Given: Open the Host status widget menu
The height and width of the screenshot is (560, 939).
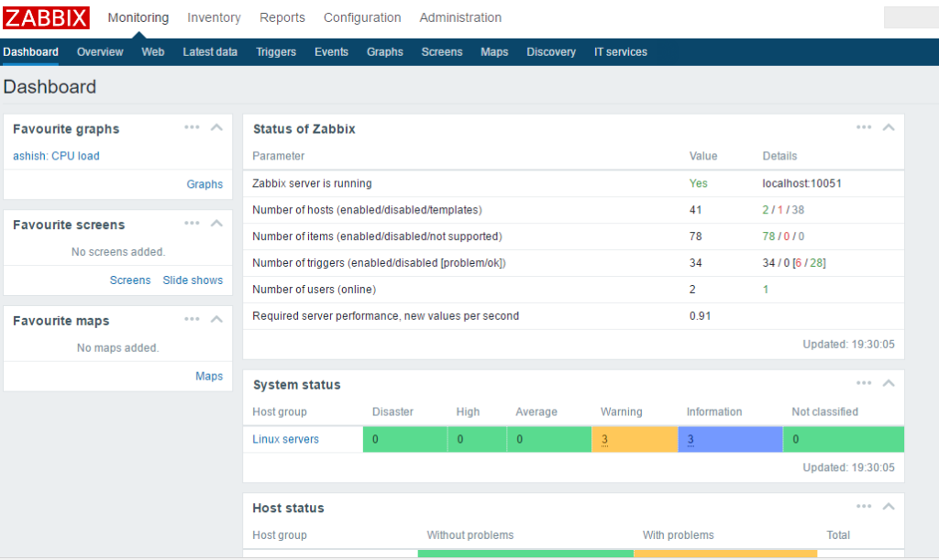Looking at the screenshot, I should (x=863, y=505).
